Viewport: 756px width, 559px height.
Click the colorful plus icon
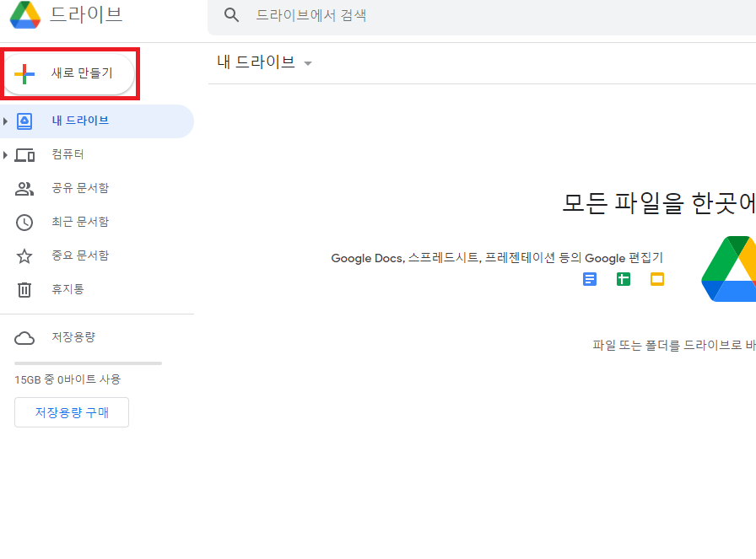[x=24, y=73]
